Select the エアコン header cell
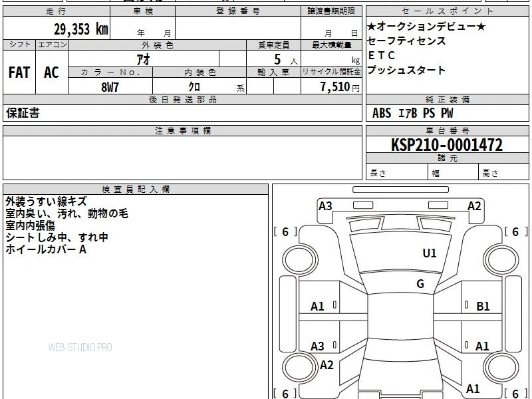Viewport: 532px width, 399px height. pos(52,45)
